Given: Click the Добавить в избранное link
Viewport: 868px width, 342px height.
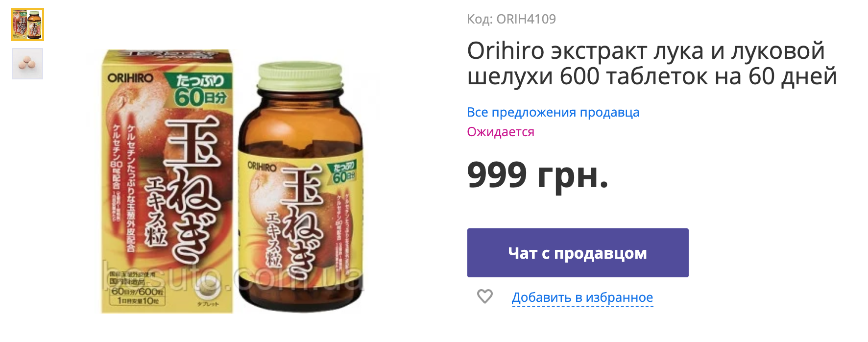Looking at the screenshot, I should (582, 297).
